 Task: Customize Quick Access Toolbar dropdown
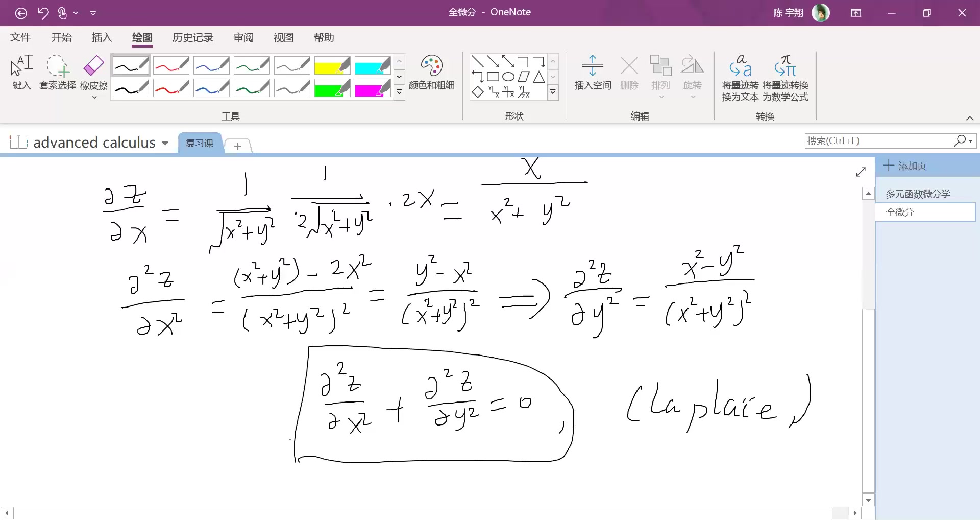pos(93,13)
